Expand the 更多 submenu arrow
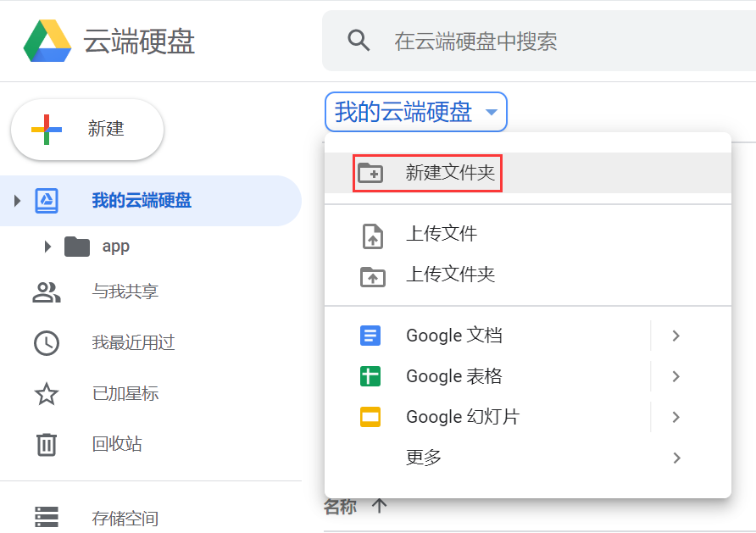This screenshot has width=756, height=533. pyautogui.click(x=676, y=458)
